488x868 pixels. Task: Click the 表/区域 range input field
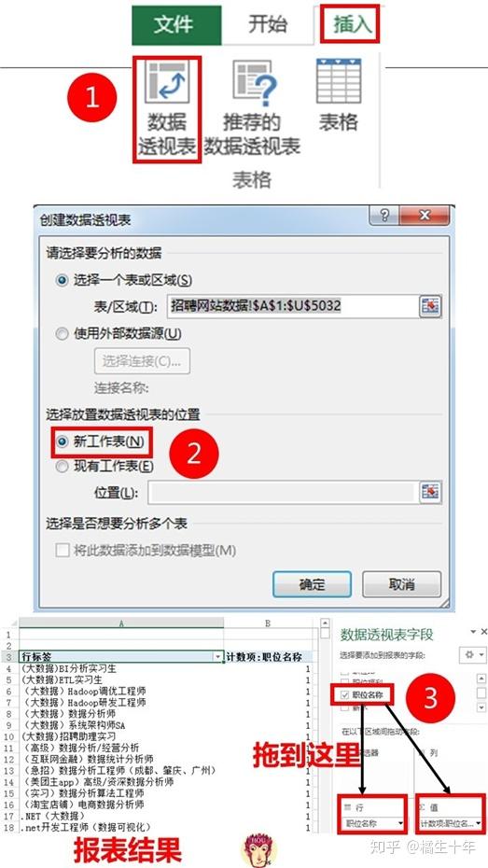tap(291, 306)
